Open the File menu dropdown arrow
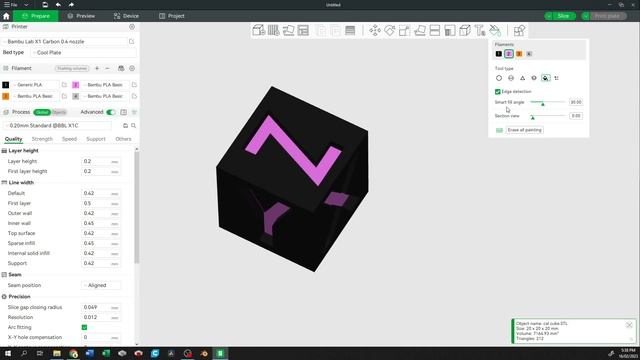 (26, 5)
